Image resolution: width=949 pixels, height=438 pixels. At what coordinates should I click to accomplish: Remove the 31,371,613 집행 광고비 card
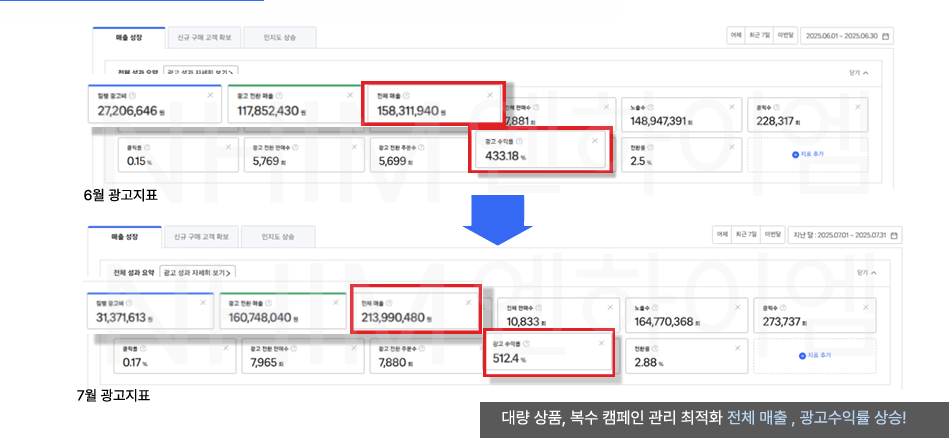[203, 302]
